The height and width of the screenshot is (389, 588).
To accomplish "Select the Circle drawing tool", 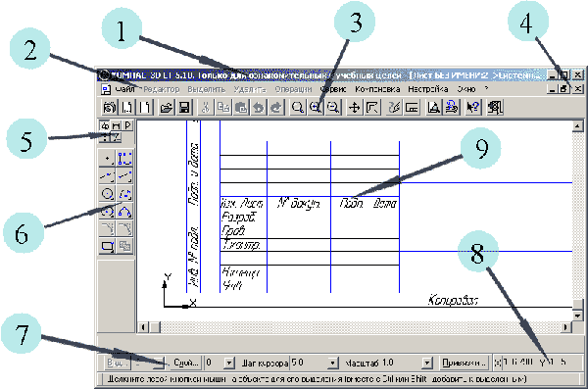I will [107, 194].
